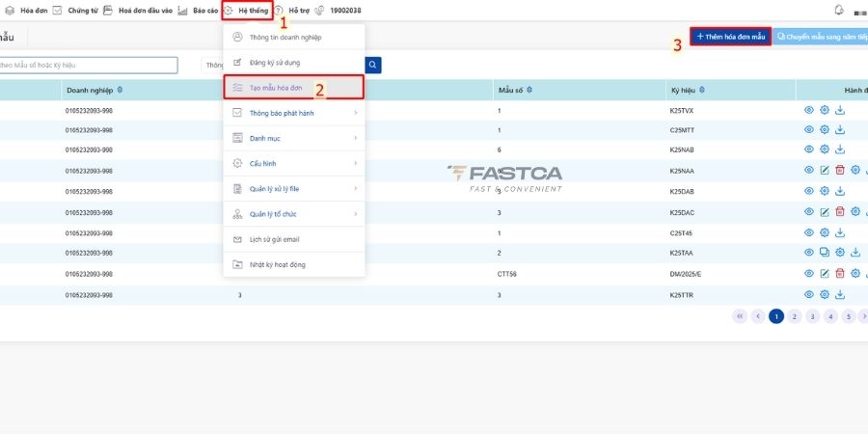Click the notification bell icon
Screen dimensions: 868x434
(x=838, y=10)
